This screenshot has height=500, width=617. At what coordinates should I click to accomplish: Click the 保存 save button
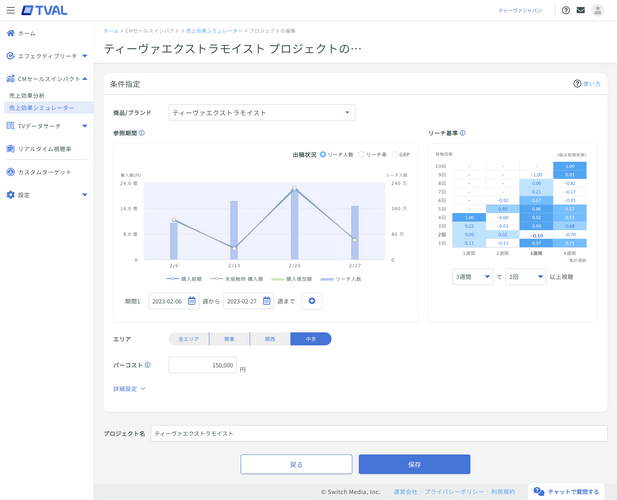click(414, 465)
